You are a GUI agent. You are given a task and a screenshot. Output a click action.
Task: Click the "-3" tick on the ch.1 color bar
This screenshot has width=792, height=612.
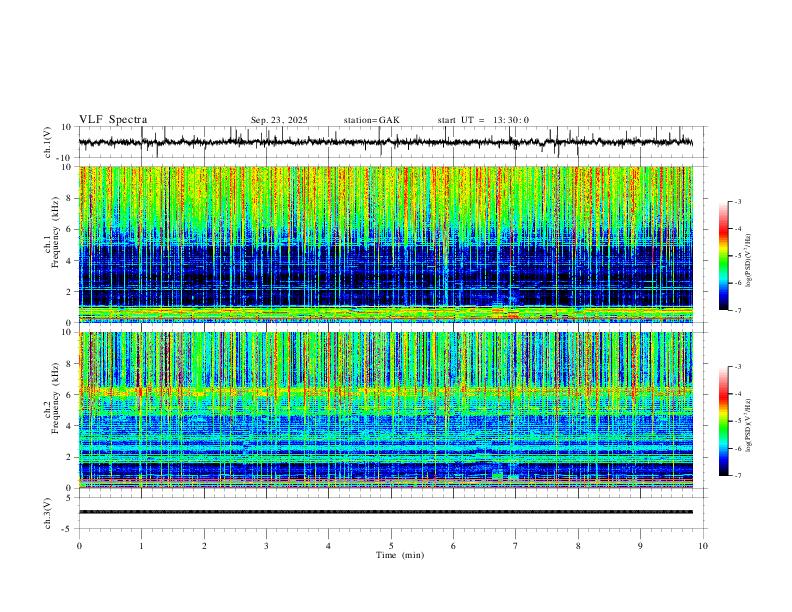pos(737,201)
